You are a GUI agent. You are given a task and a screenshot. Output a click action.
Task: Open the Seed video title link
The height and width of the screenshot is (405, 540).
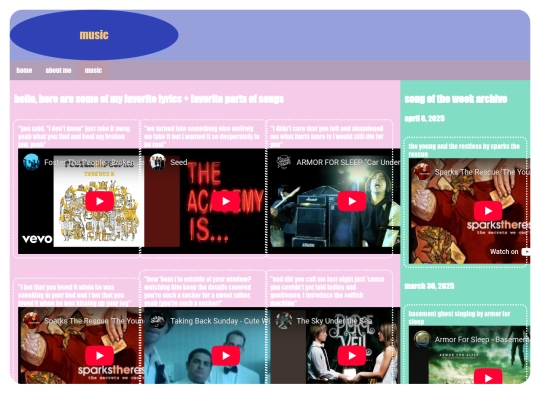pyautogui.click(x=179, y=162)
